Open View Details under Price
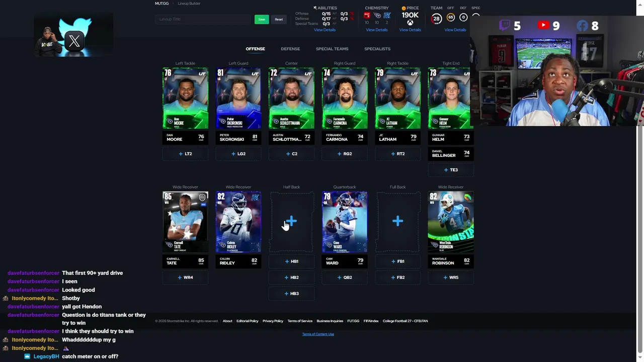The height and width of the screenshot is (362, 644). (x=410, y=30)
